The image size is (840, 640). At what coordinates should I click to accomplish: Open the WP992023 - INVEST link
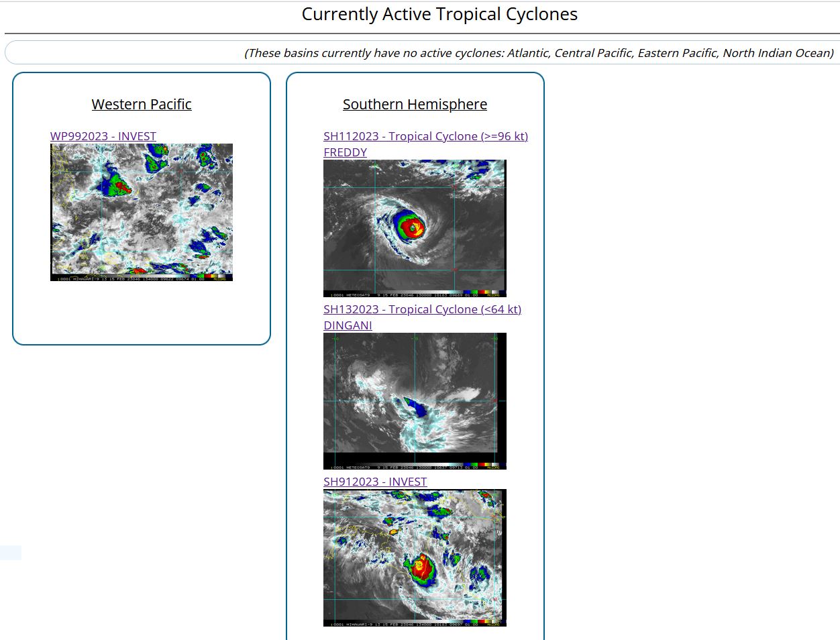coord(103,136)
